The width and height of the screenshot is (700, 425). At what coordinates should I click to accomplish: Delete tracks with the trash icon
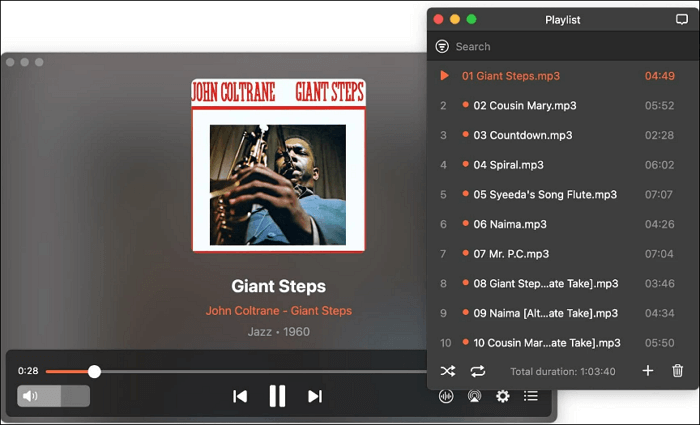(x=677, y=371)
